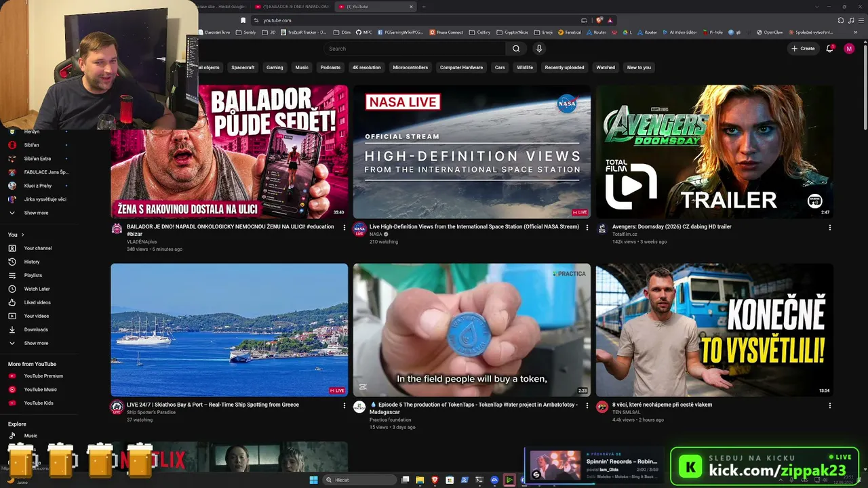Select the Computer Hardware filter chip
This screenshot has width=868, height=488.
coord(461,68)
